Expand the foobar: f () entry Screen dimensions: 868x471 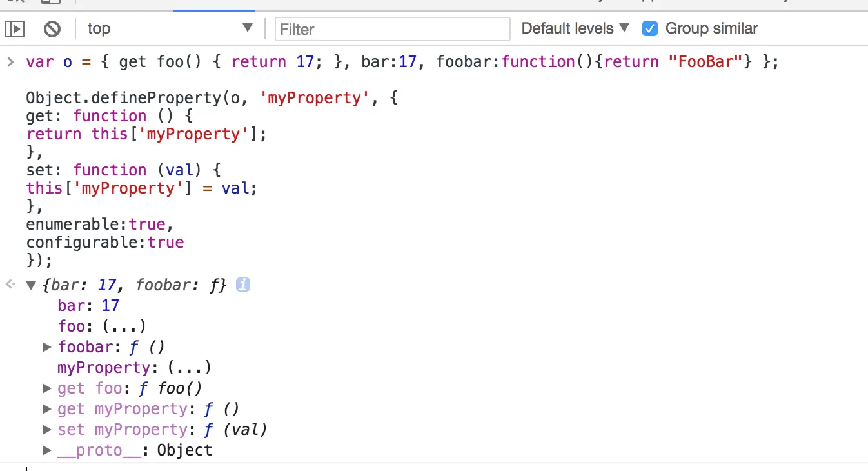click(46, 347)
